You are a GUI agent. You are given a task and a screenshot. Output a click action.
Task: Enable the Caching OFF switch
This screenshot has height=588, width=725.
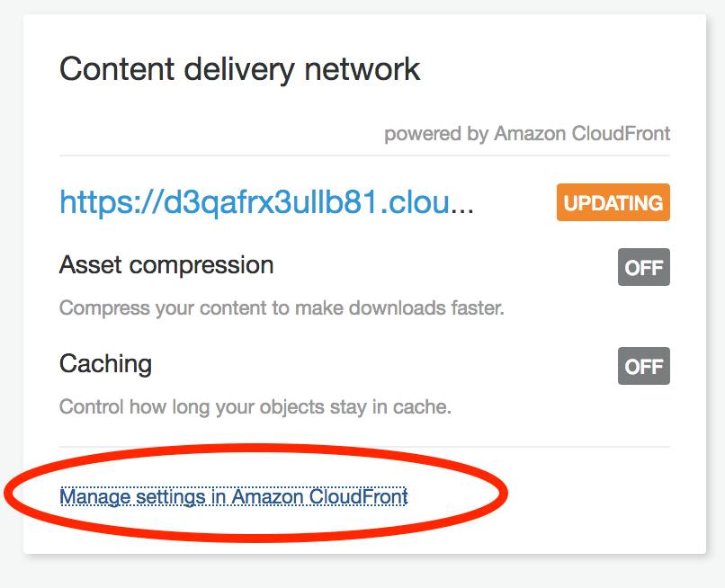[643, 366]
